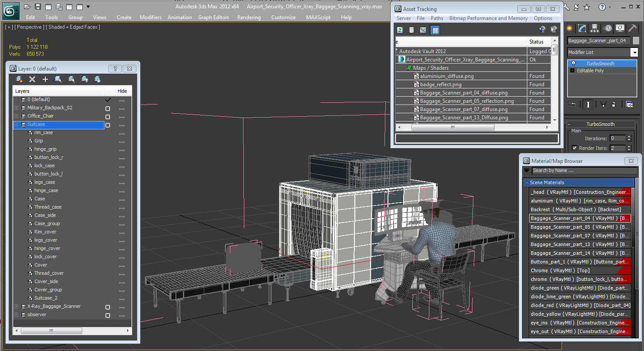Click the Layers column header
The height and width of the screenshot is (351, 644).
click(x=58, y=91)
